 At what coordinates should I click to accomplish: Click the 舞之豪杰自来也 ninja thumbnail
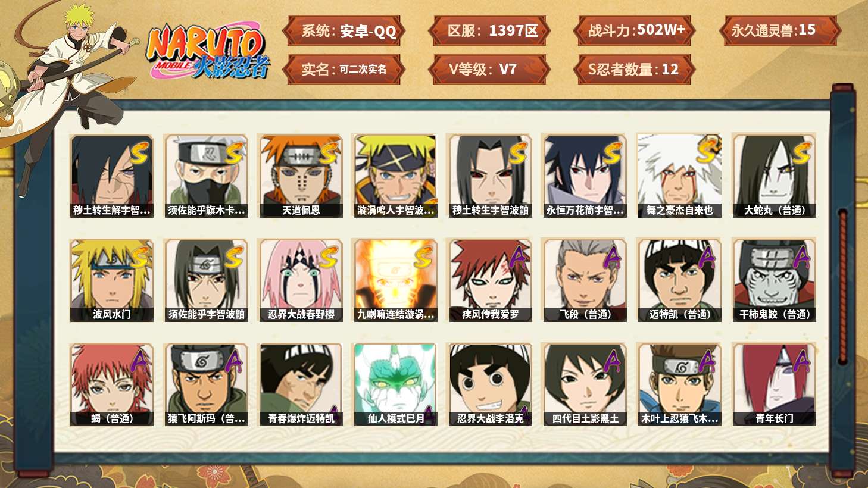point(679,176)
